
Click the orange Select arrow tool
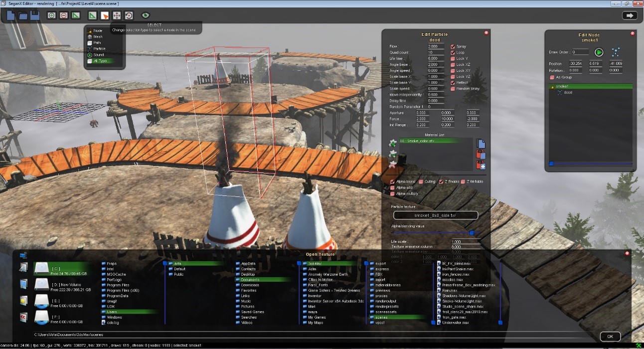[104, 15]
